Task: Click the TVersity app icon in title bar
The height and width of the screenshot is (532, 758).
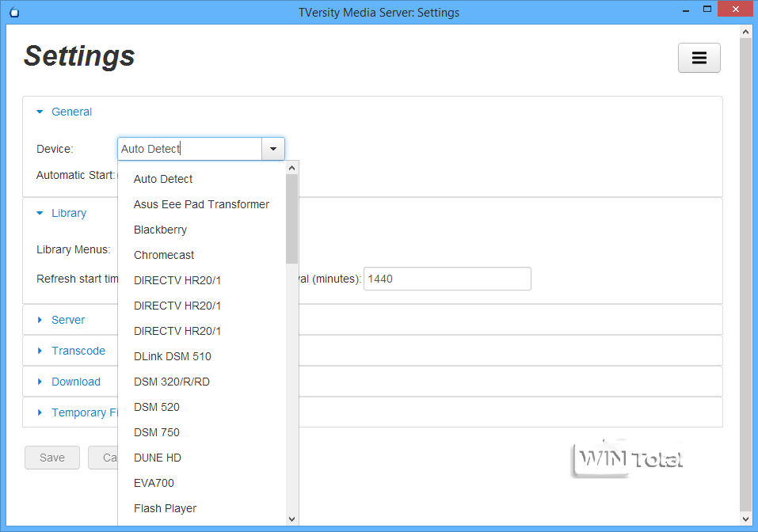Action: pos(14,13)
